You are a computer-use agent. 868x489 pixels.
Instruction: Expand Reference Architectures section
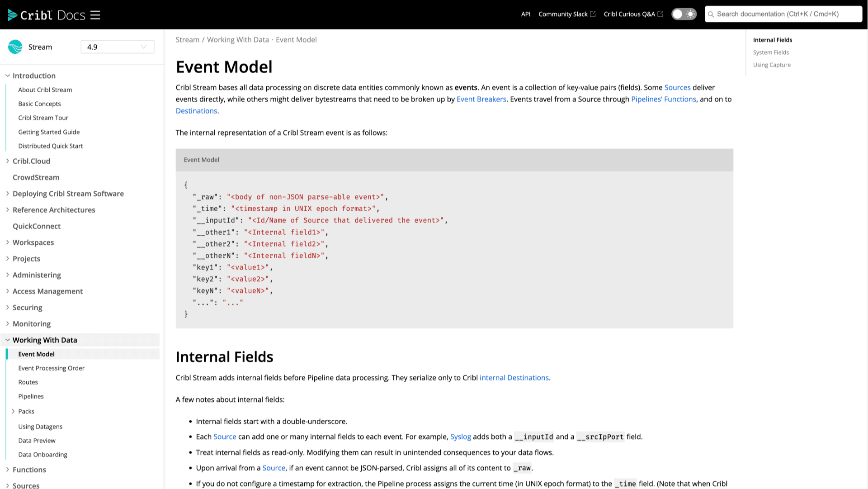[x=8, y=210]
